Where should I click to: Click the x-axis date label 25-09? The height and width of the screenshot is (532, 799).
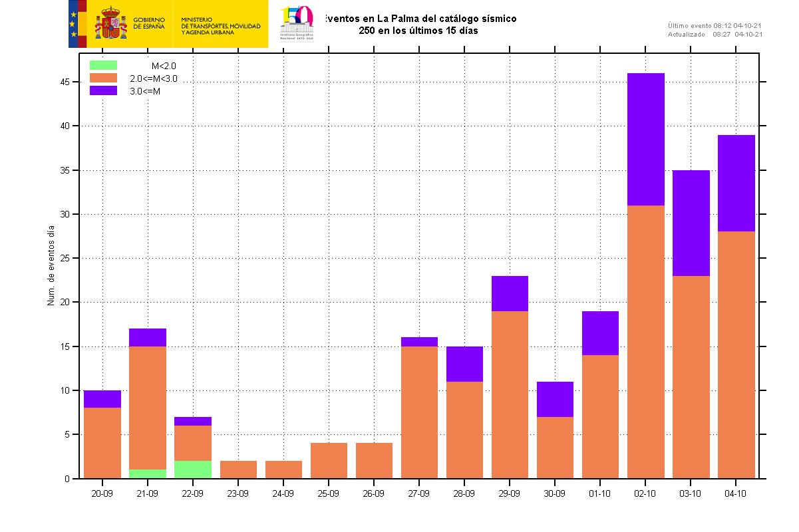point(328,494)
